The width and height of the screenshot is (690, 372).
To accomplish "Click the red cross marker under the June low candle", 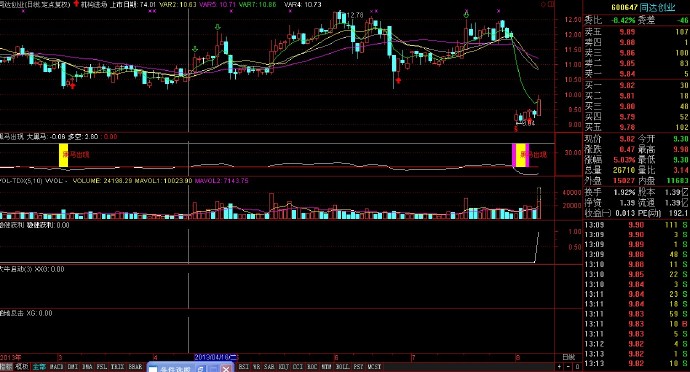I will [x=399, y=80].
